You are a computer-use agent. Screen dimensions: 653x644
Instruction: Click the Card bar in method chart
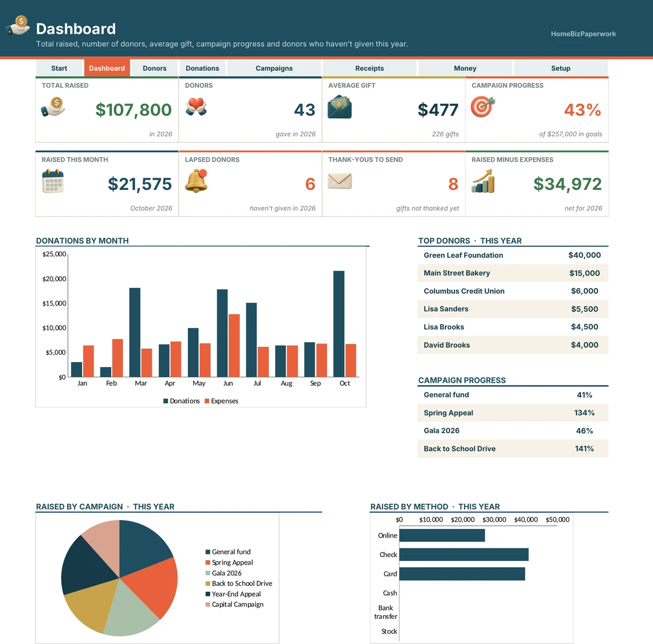point(463,574)
